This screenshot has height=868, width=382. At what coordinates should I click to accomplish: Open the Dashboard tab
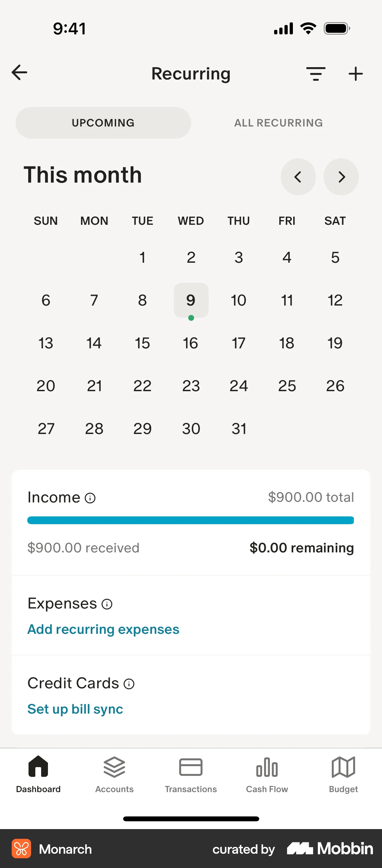tap(38, 773)
